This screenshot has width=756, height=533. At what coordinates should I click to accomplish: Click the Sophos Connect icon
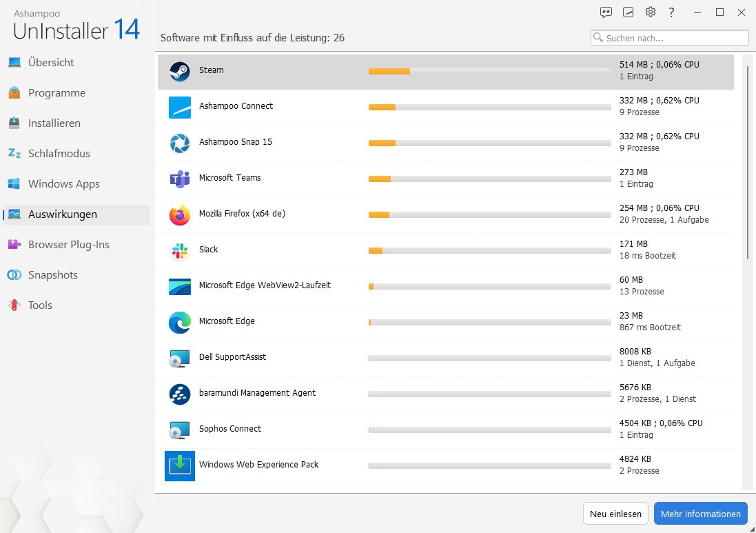tap(180, 430)
